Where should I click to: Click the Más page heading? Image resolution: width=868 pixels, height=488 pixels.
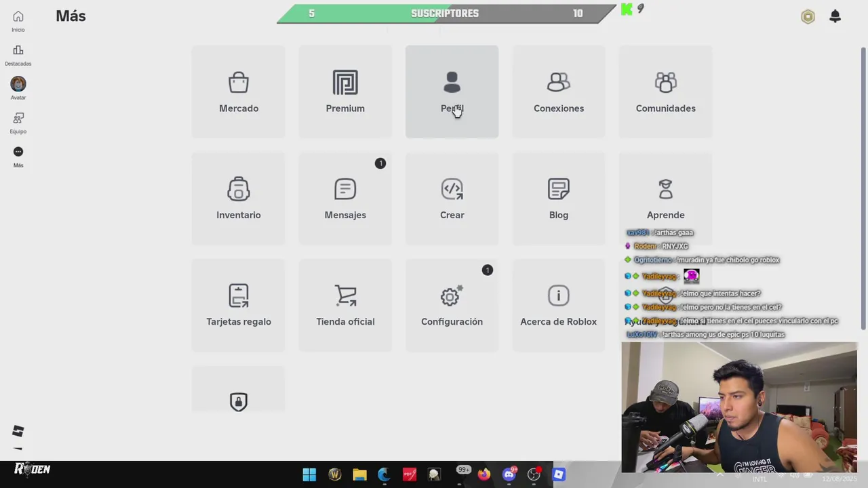click(71, 16)
